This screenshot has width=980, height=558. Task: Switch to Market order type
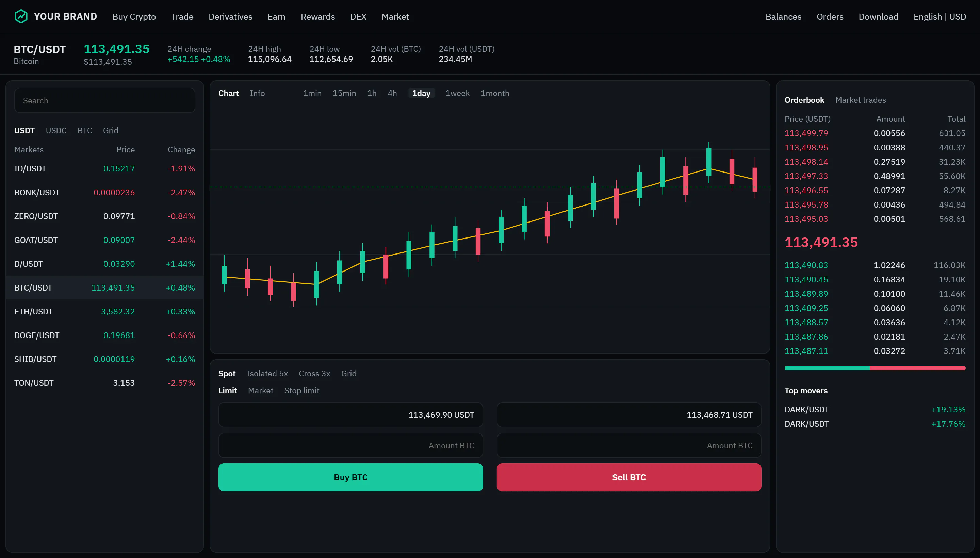(261, 391)
